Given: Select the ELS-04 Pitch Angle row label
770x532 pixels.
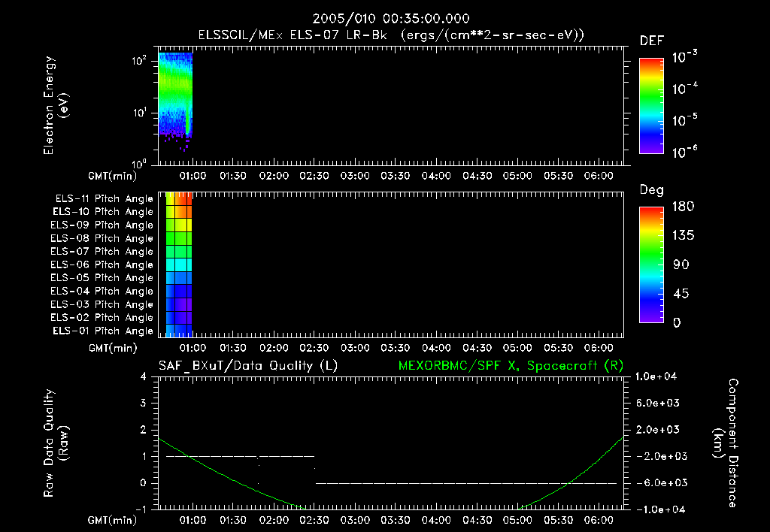Looking at the screenshot, I should [102, 291].
